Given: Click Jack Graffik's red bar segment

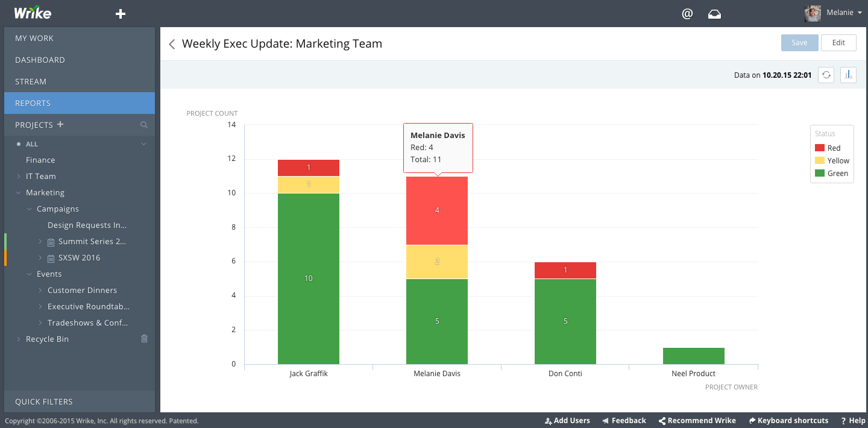Looking at the screenshot, I should pyautogui.click(x=309, y=168).
